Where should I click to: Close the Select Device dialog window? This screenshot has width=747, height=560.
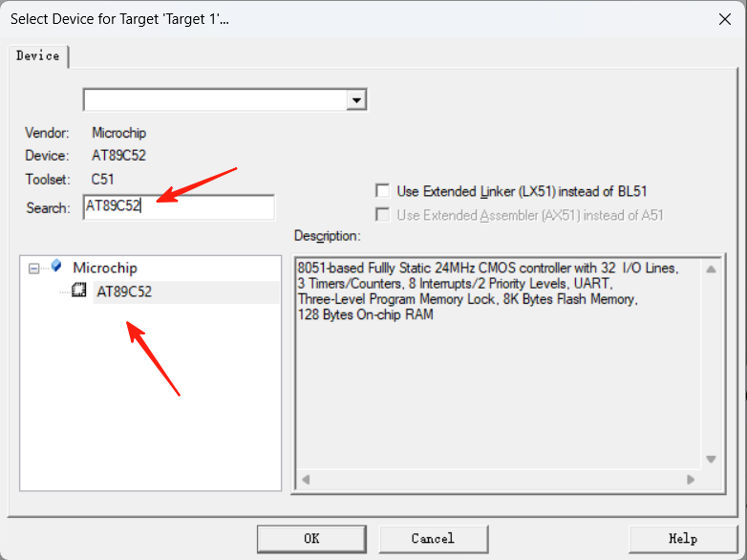point(725,19)
